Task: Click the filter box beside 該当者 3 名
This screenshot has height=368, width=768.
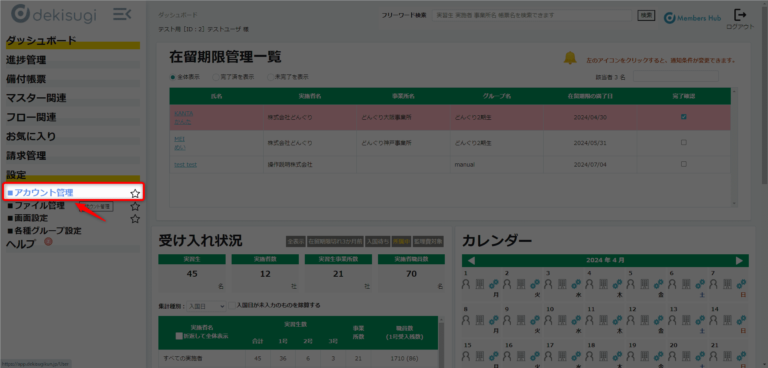Action: 675,76
